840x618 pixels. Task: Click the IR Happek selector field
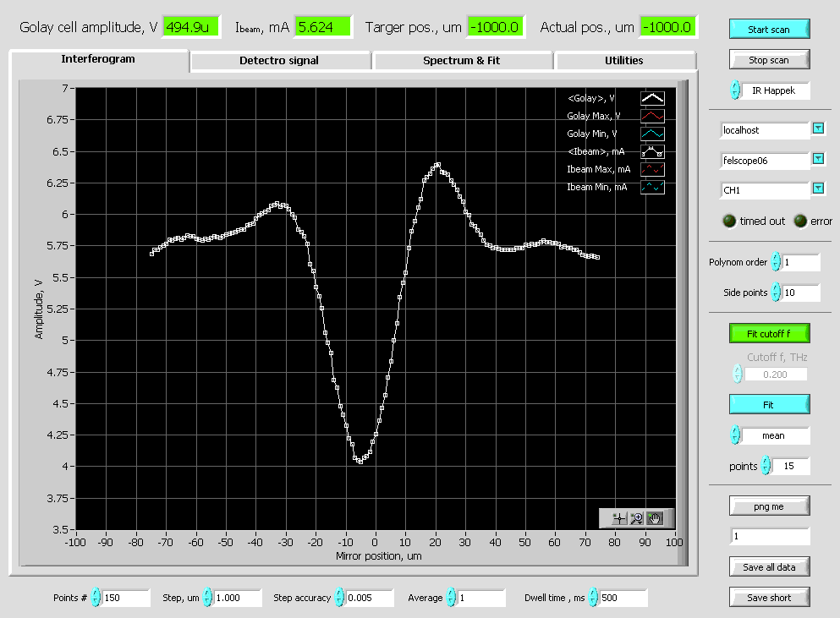(776, 90)
